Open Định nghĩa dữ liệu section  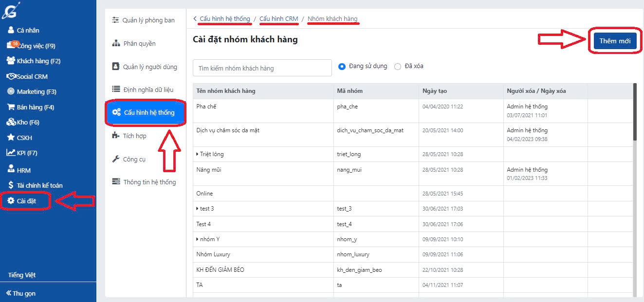tap(148, 89)
